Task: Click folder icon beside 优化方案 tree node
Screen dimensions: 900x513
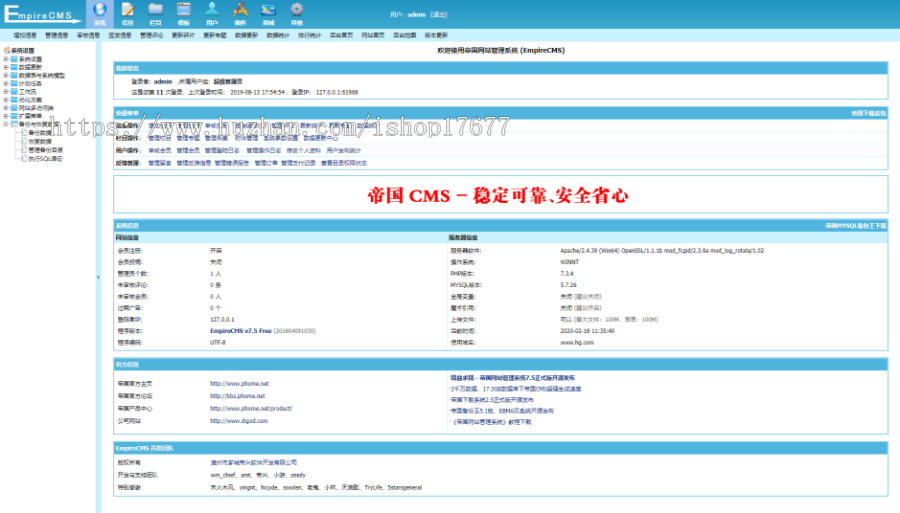Action: [x=14, y=100]
